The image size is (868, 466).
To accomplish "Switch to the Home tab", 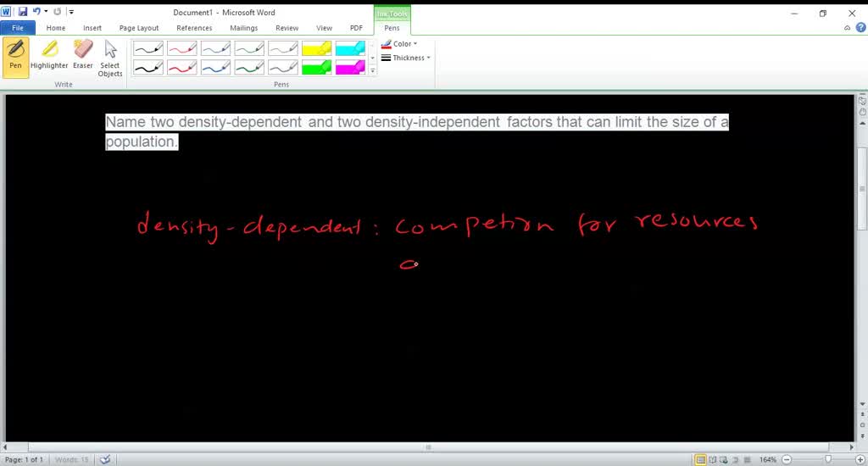I will [56, 28].
